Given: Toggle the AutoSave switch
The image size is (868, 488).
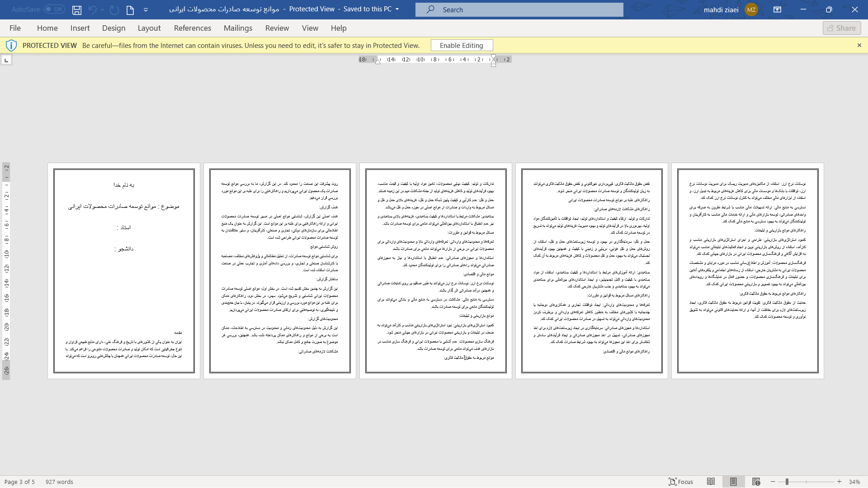Looking at the screenshot, I should [x=54, y=9].
